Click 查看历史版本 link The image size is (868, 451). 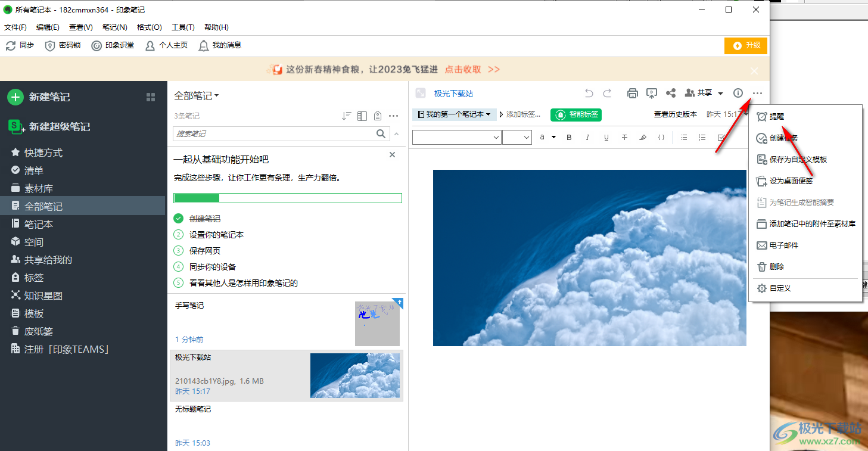(676, 114)
